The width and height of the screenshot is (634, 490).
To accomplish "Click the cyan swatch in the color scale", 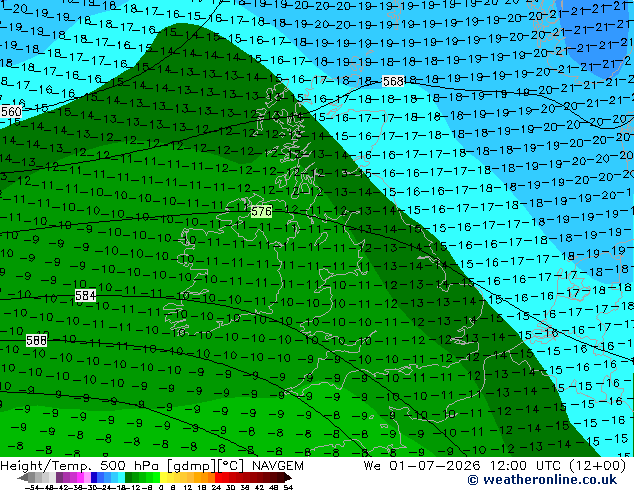I will (x=121, y=477).
